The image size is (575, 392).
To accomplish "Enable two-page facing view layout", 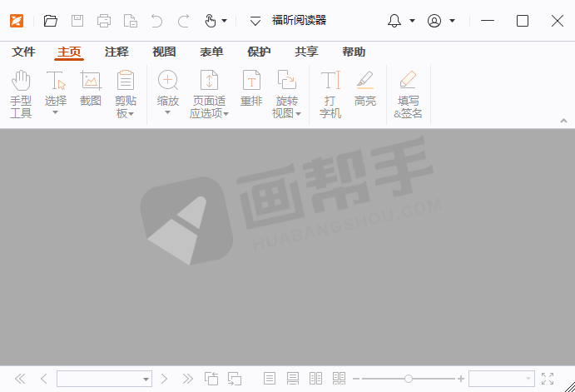I will pyautogui.click(x=315, y=379).
